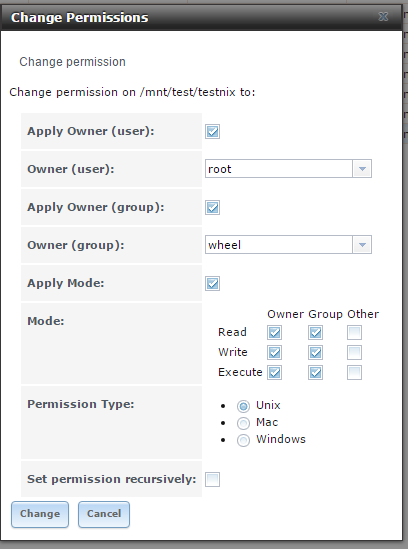408x549 pixels.
Task: Toggle the Apply Owner (group) checkbox
Action: point(212,207)
